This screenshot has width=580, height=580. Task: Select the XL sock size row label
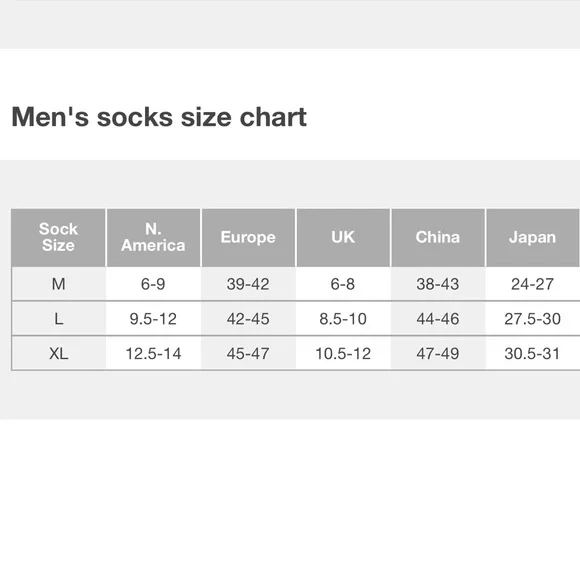[x=58, y=354]
